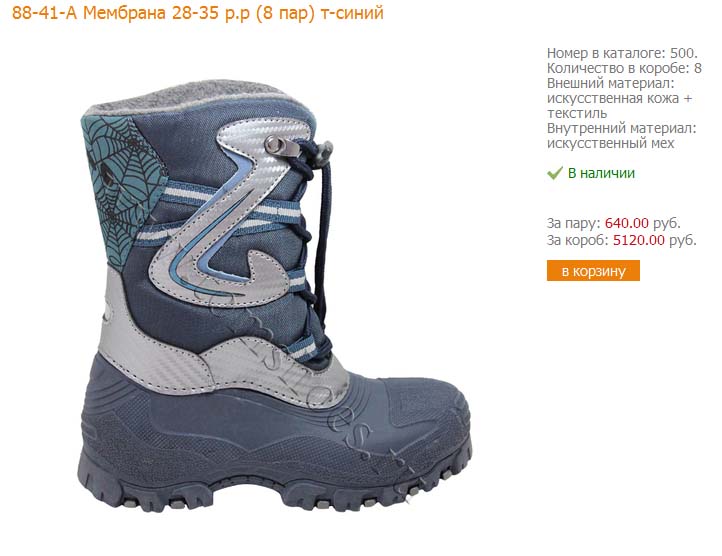
Task: Click the green checkmark availability icon
Action: coord(554,173)
